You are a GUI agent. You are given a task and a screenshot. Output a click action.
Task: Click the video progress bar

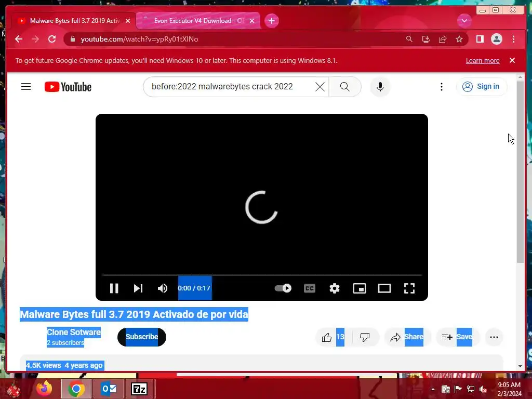pyautogui.click(x=262, y=275)
